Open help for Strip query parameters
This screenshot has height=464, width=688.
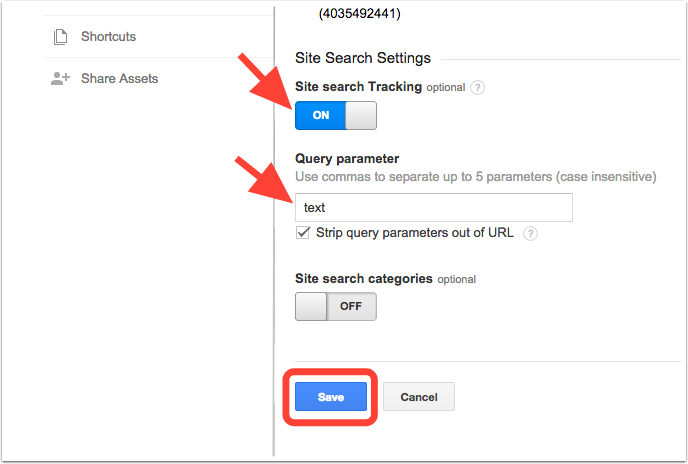531,234
